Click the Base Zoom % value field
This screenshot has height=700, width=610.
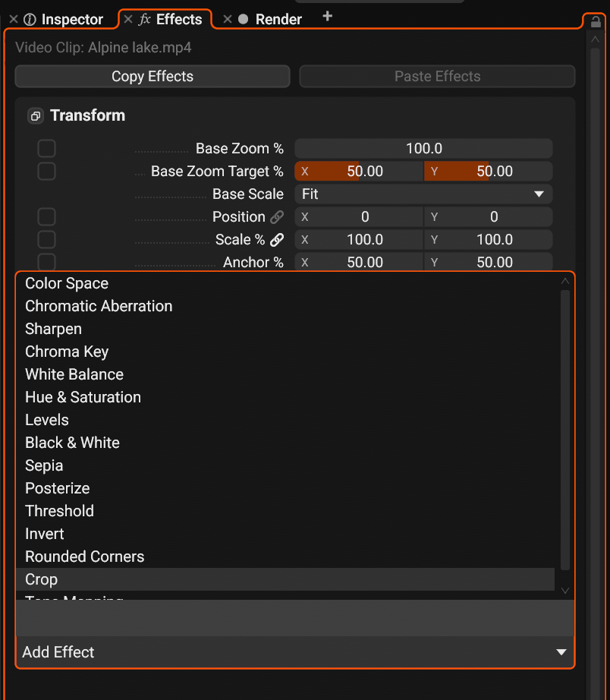(x=423, y=149)
